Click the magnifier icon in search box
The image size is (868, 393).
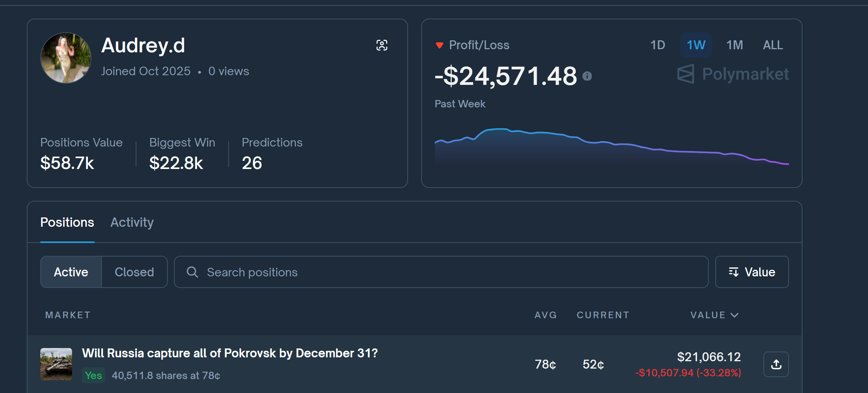click(x=192, y=272)
